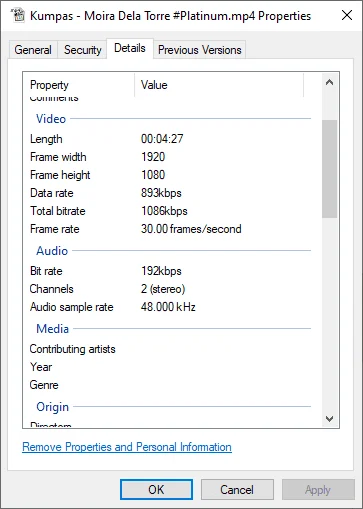This screenshot has height=509, width=363.
Task: Click the 1920 frame width value
Action: [153, 157]
